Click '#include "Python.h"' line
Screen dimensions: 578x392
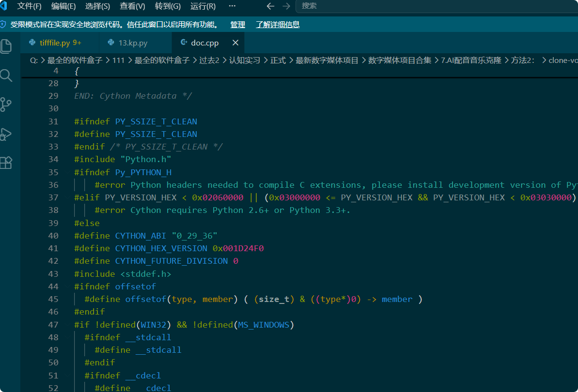[123, 159]
